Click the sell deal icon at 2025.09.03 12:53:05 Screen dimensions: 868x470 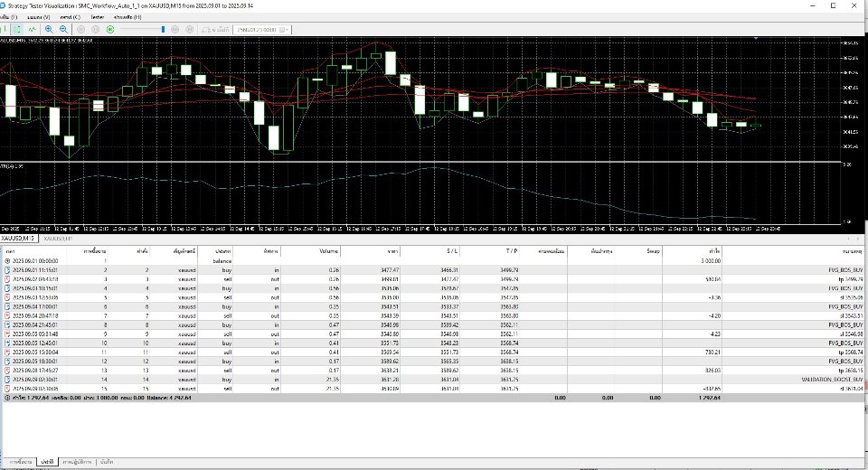click(x=7, y=297)
